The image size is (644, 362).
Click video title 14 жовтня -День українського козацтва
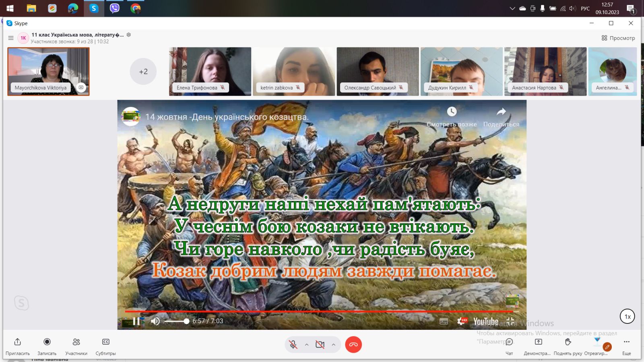227,117
